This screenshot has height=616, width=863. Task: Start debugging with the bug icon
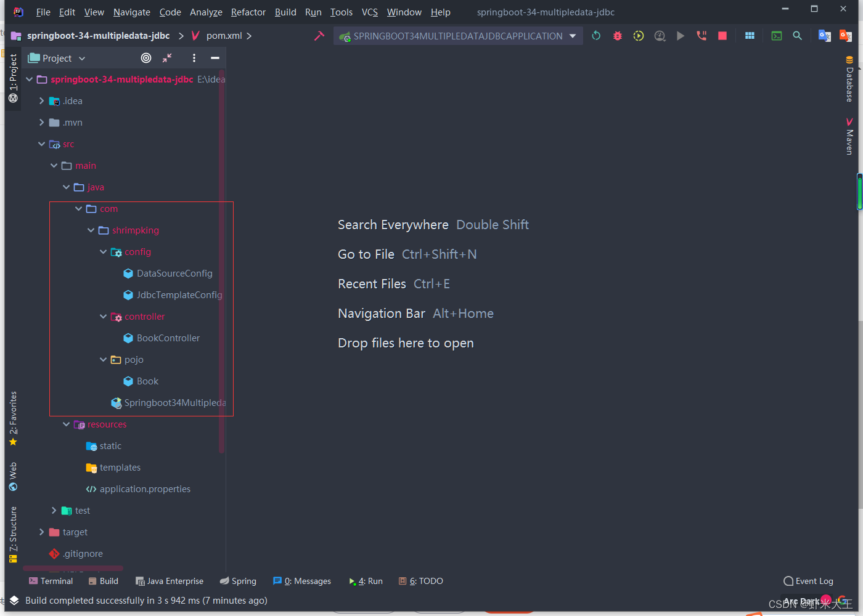617,36
